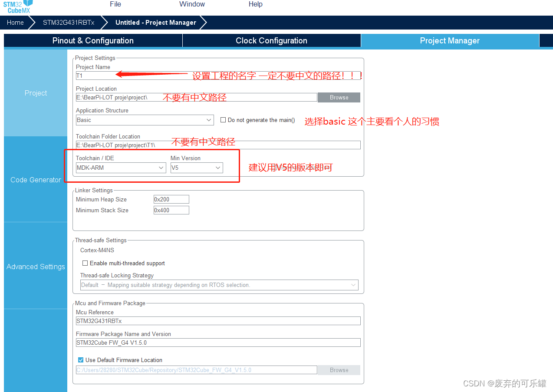Switch to Clock Configuration tab

coord(271,41)
